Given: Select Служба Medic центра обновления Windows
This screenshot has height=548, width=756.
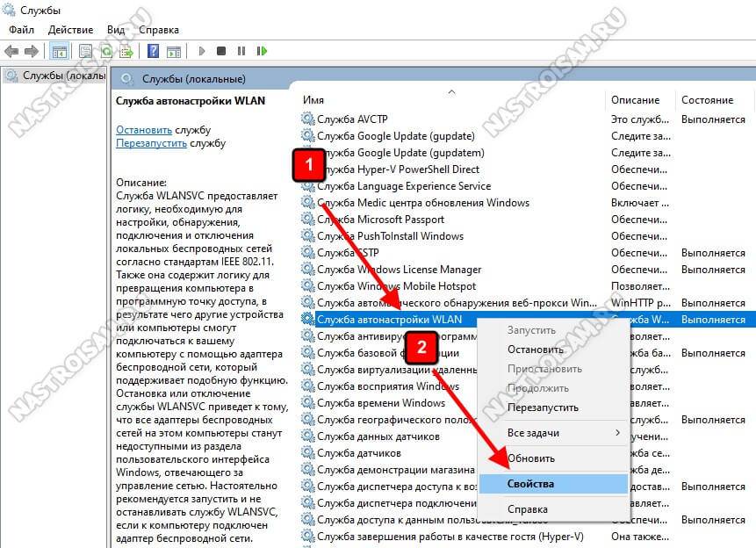Looking at the screenshot, I should pos(423,203).
